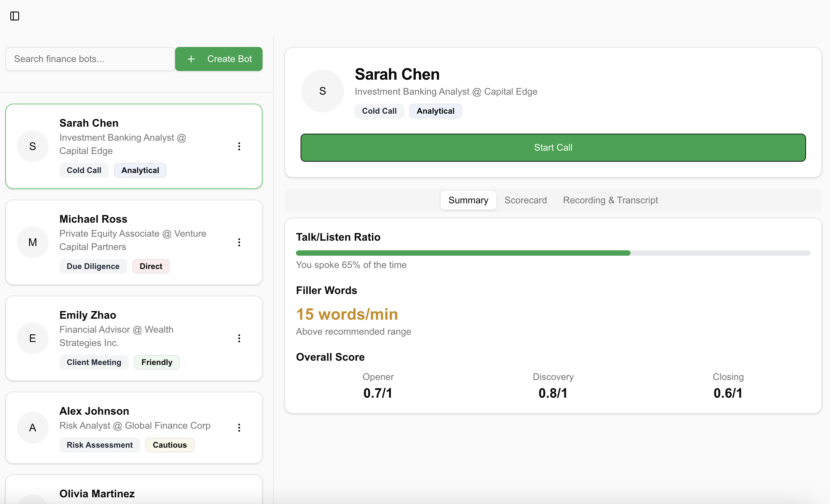
Task: Open Michael Ross's three-dot options menu
Action: tap(239, 242)
